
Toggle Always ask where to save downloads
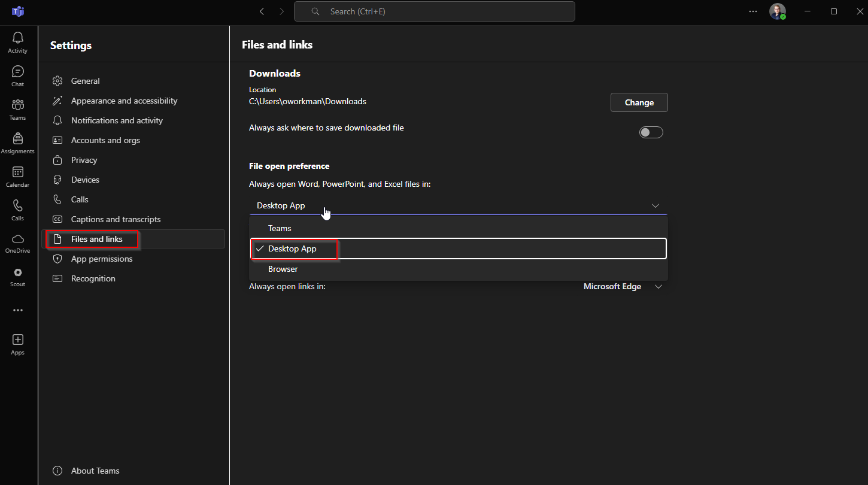point(651,132)
